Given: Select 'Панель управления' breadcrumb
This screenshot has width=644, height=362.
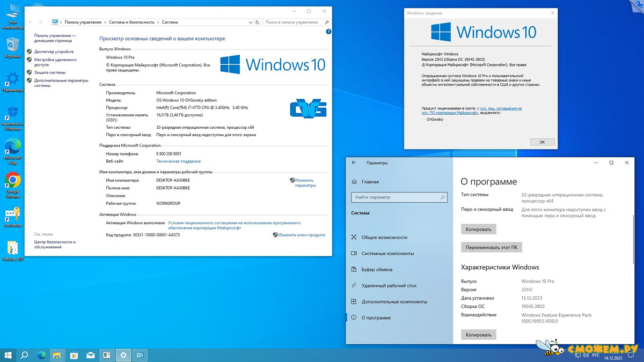Looking at the screenshot, I should tap(83, 22).
